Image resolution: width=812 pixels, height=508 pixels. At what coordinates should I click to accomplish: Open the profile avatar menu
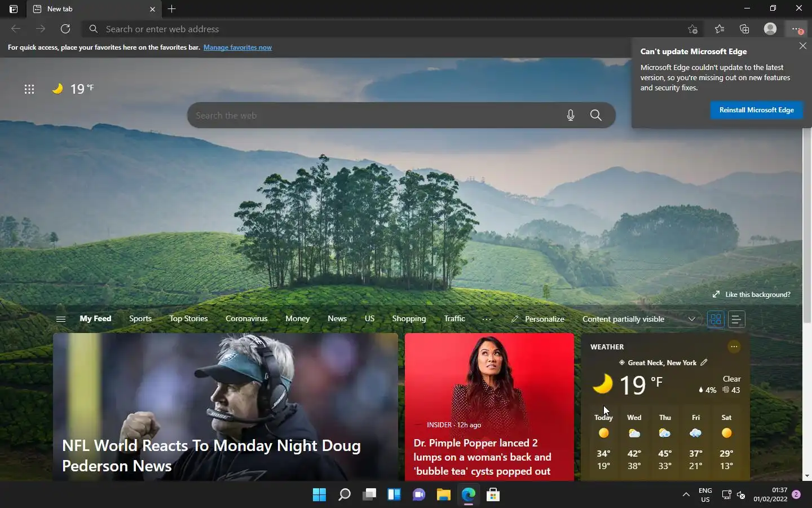click(770, 29)
